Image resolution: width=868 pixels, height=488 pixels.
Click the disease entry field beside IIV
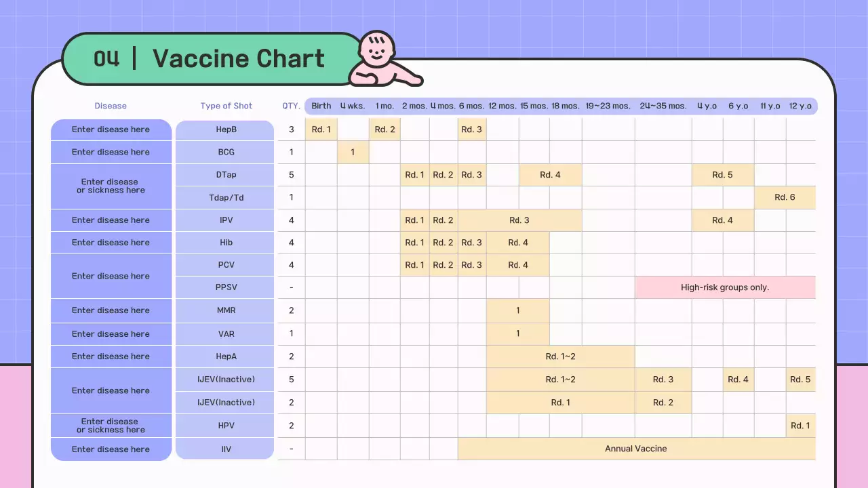click(x=111, y=449)
